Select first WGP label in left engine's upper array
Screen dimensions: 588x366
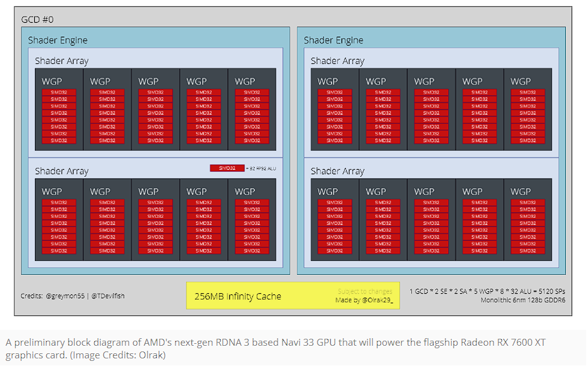click(52, 82)
